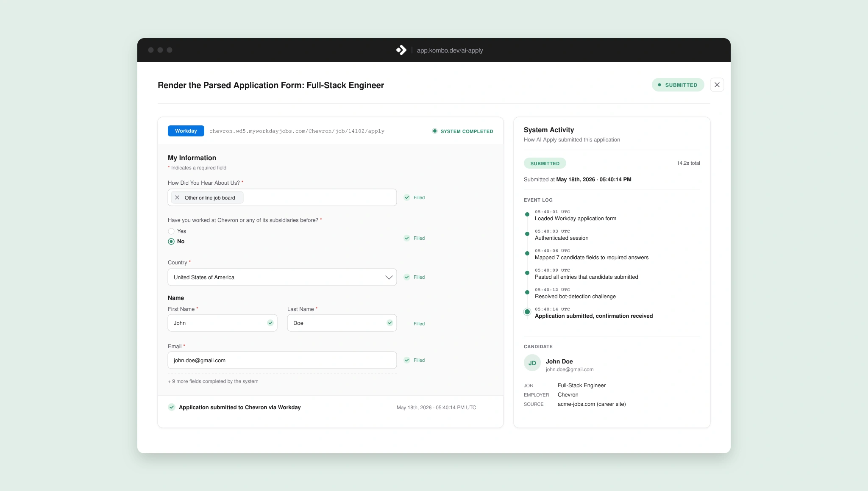Click the 'Filled' label beside the Name fields
This screenshot has width=868, height=491.
pyautogui.click(x=419, y=324)
